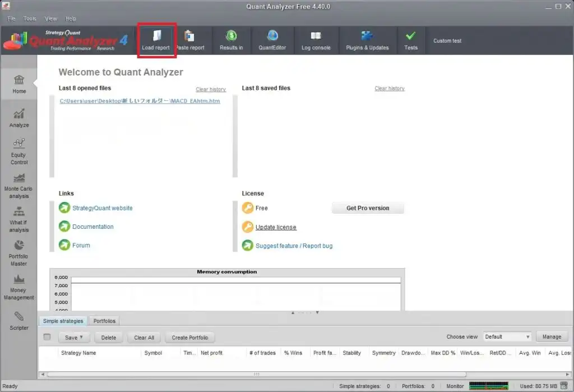Image resolution: width=574 pixels, height=392 pixels.
Task: Expand the Save dropdown button
Action: [74, 338]
